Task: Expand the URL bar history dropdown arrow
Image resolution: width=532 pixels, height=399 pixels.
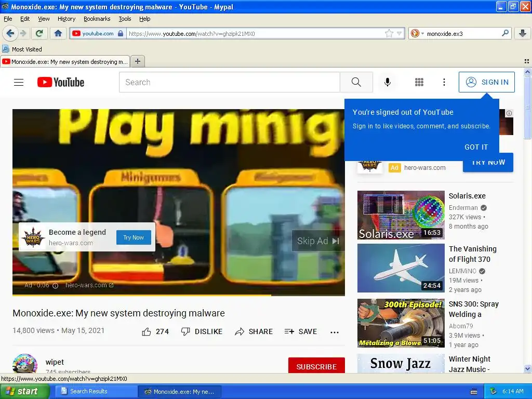Action: click(x=400, y=34)
